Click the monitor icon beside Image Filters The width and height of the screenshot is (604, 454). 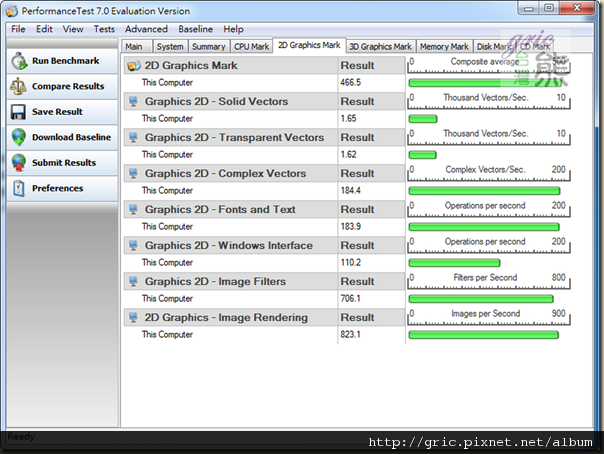pos(133,281)
